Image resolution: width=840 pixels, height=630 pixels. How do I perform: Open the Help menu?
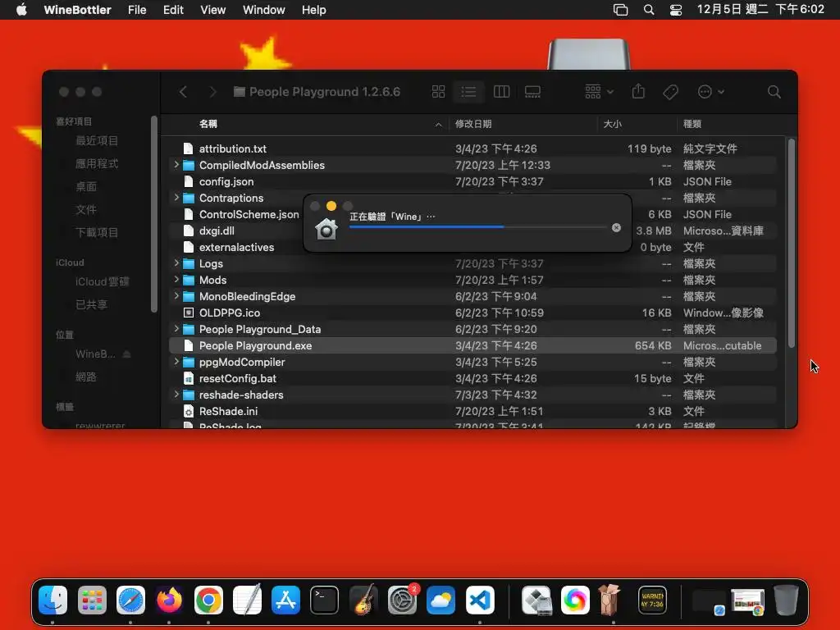coord(313,10)
